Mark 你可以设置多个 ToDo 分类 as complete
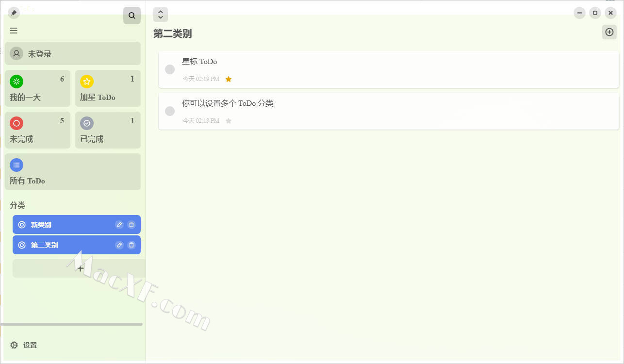624x364 pixels. coord(170,111)
